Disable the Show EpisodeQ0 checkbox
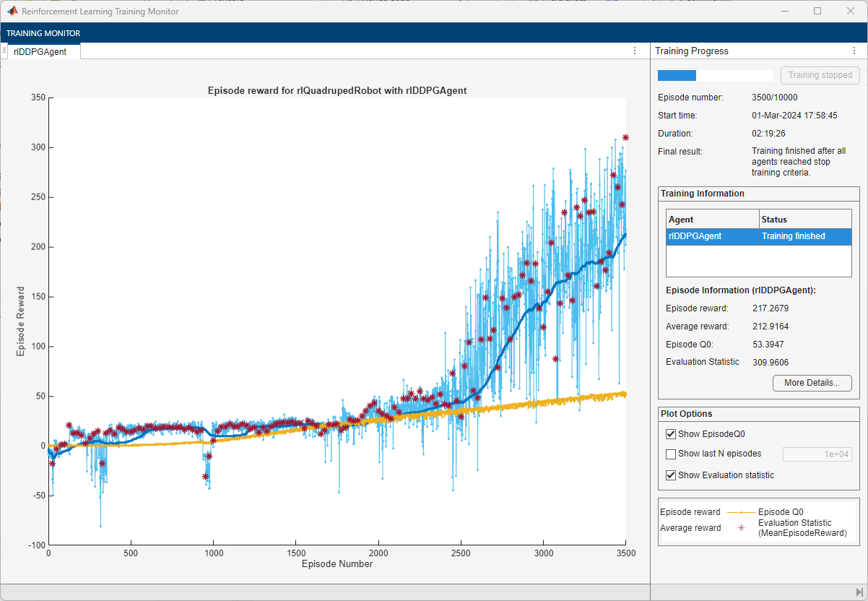The image size is (868, 601). point(671,434)
